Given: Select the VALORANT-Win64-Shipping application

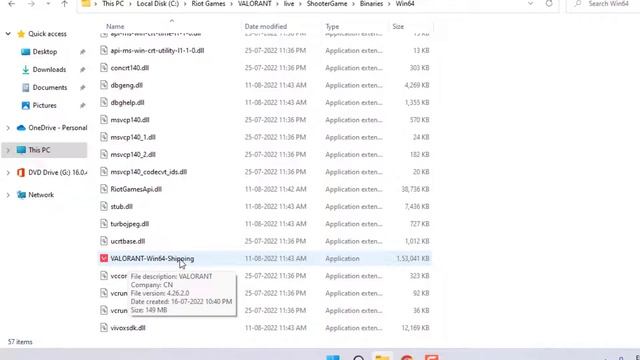Looking at the screenshot, I should (152, 259).
